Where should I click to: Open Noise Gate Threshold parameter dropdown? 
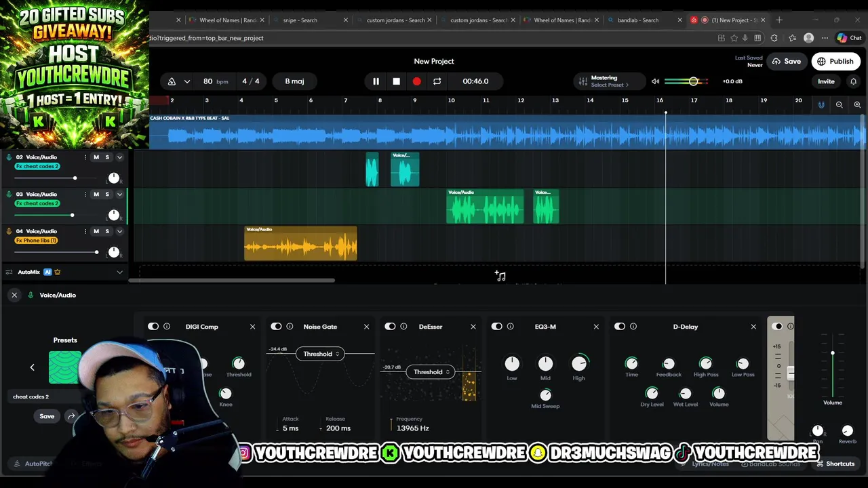[x=320, y=354]
